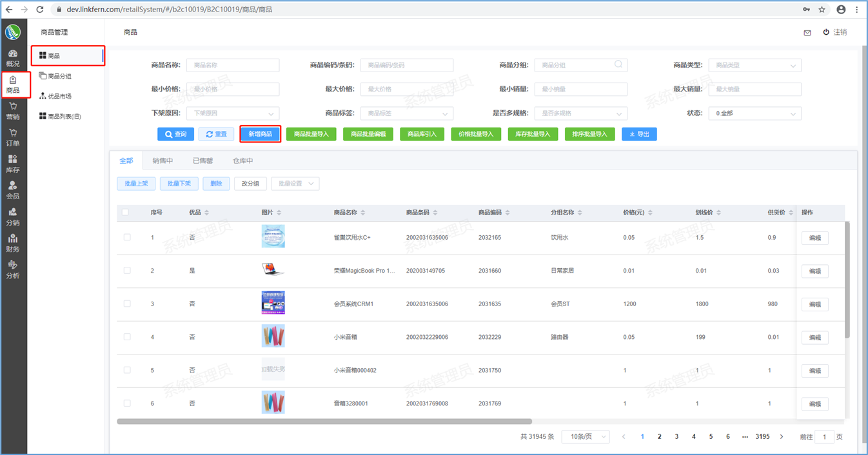Go to 订单 orders in sidebar
868x455 pixels.
point(13,137)
